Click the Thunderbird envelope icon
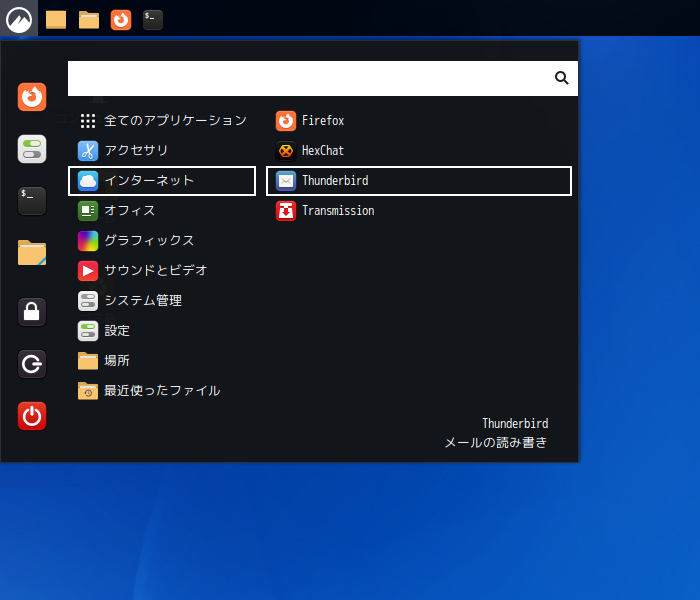This screenshot has width=700, height=600. (x=286, y=181)
